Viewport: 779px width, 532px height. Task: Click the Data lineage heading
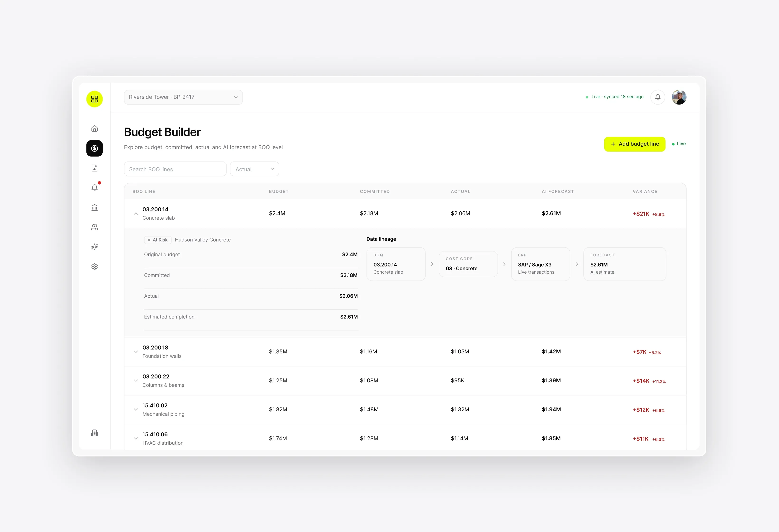pos(381,239)
